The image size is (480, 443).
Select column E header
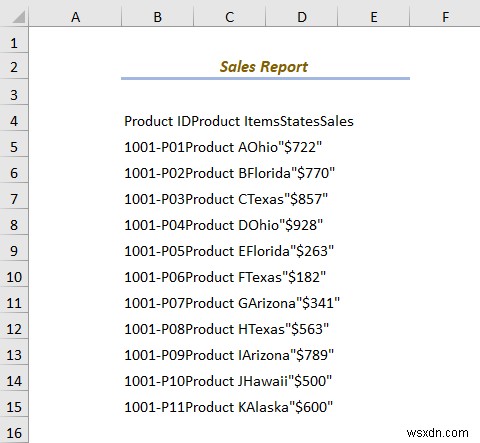(x=374, y=17)
